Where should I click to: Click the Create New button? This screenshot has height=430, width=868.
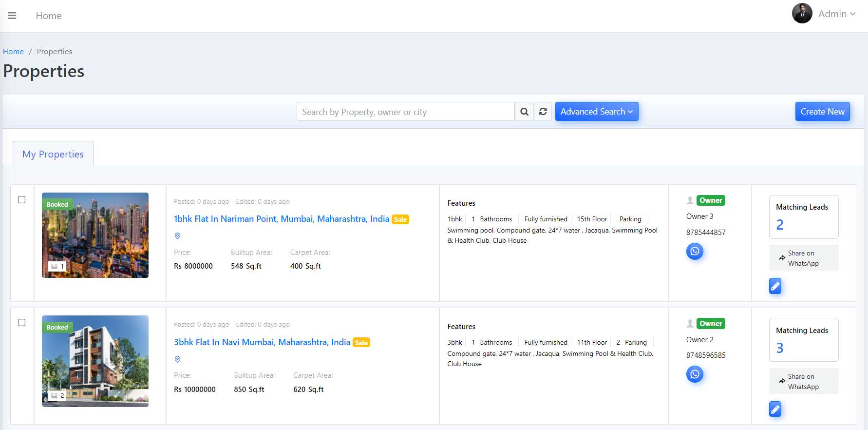(822, 112)
